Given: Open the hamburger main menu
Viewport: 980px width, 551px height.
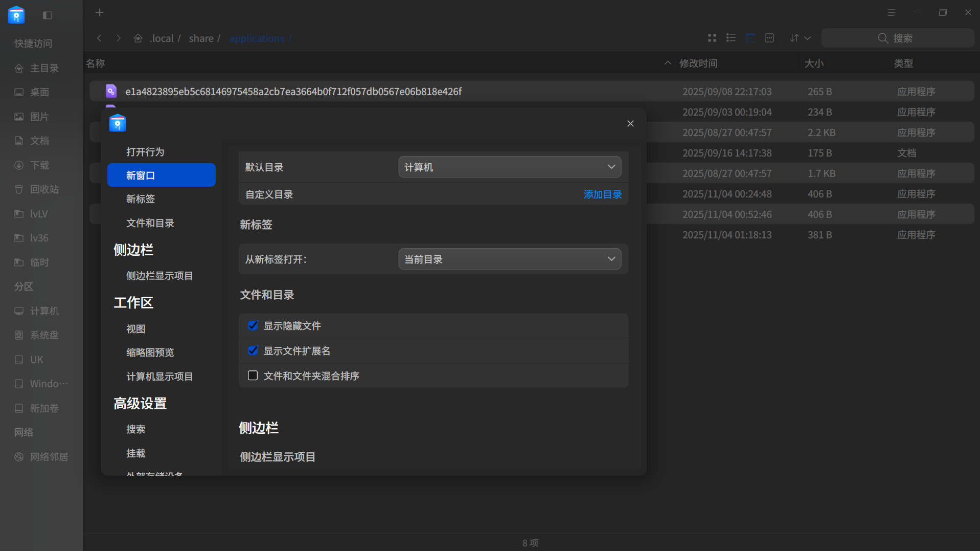Looking at the screenshot, I should [x=891, y=13].
